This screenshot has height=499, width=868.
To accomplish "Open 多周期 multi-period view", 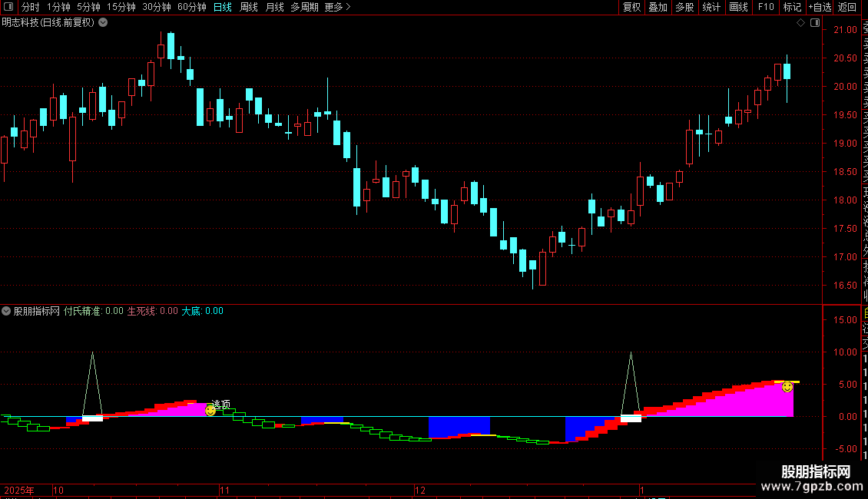I will coord(304,7).
